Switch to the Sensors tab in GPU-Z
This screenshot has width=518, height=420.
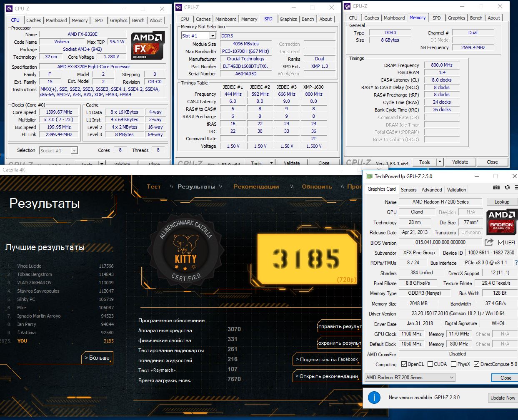[x=408, y=190]
